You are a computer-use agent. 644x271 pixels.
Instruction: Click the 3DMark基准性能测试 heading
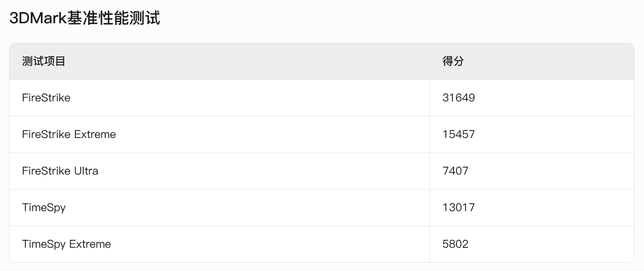(x=85, y=19)
